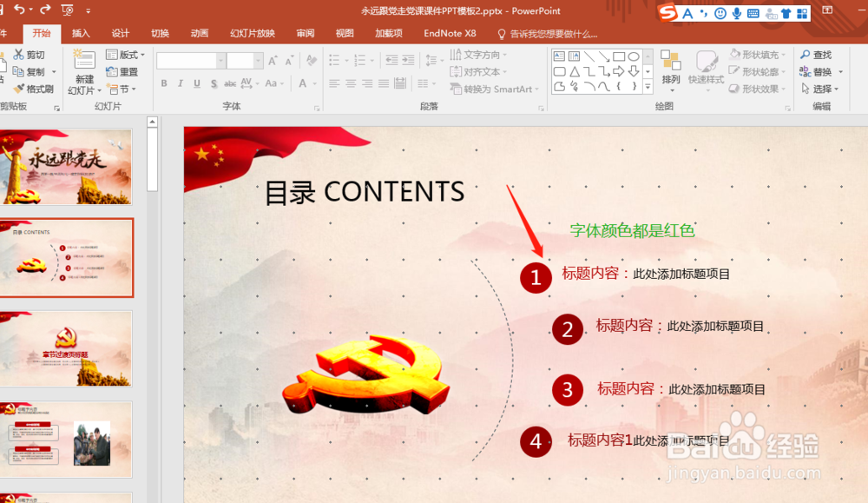Toggle text Shadow formatting
Screen dimensions: 868x503
[214, 83]
